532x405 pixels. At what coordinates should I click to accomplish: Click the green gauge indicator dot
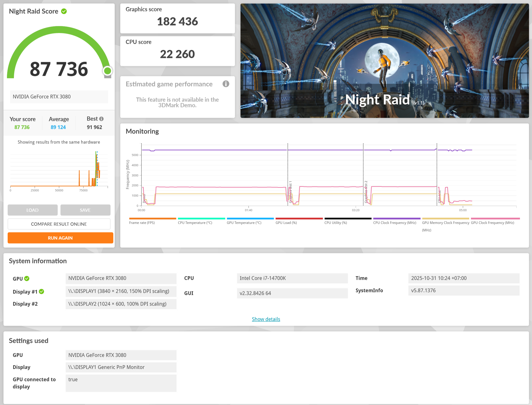pyautogui.click(x=108, y=71)
